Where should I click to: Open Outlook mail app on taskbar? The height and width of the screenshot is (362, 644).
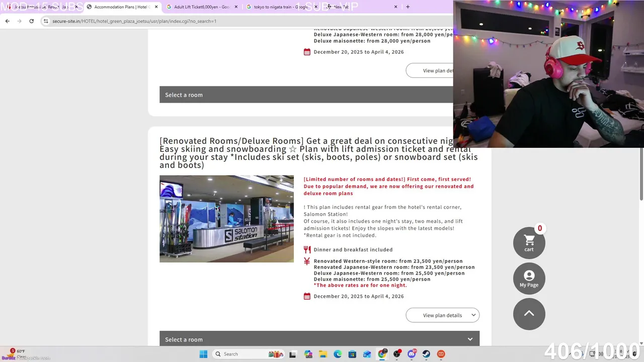pyautogui.click(x=367, y=354)
